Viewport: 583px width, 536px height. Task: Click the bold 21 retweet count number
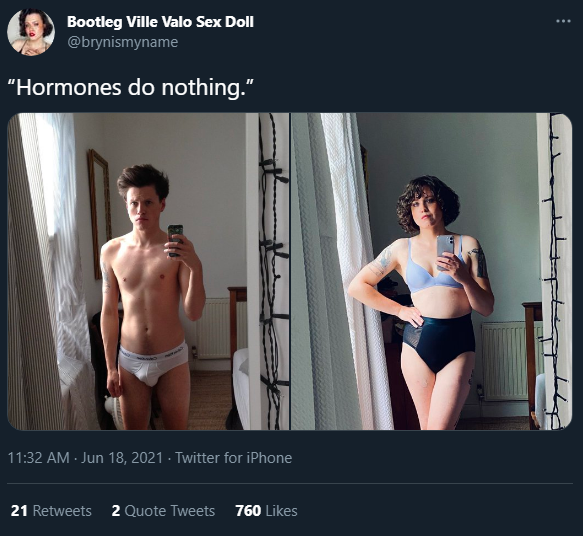pyautogui.click(x=19, y=511)
